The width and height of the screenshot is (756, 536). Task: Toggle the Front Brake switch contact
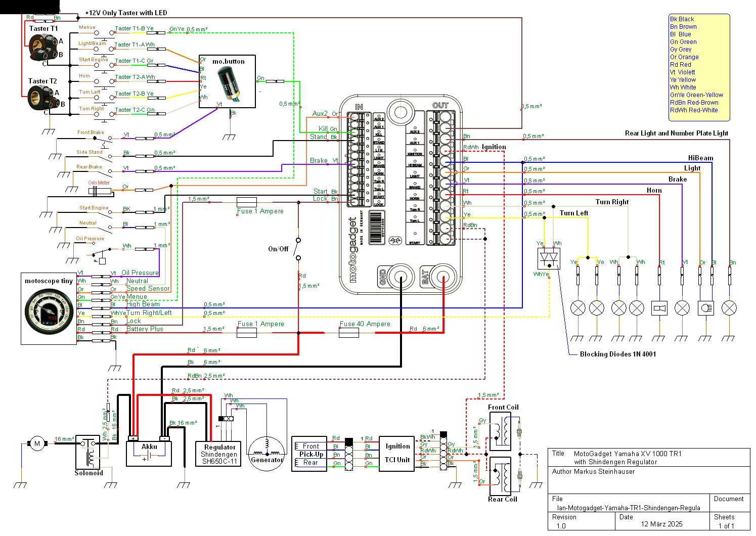click(105, 139)
